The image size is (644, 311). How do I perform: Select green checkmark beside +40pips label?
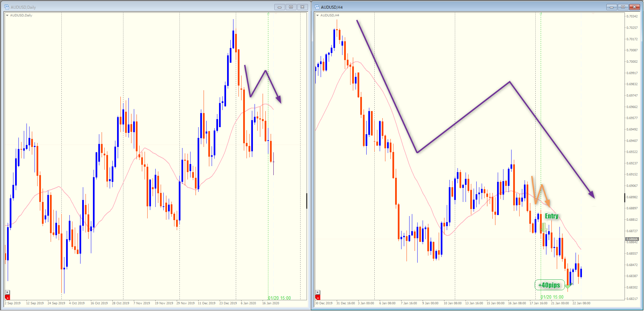coord(568,286)
